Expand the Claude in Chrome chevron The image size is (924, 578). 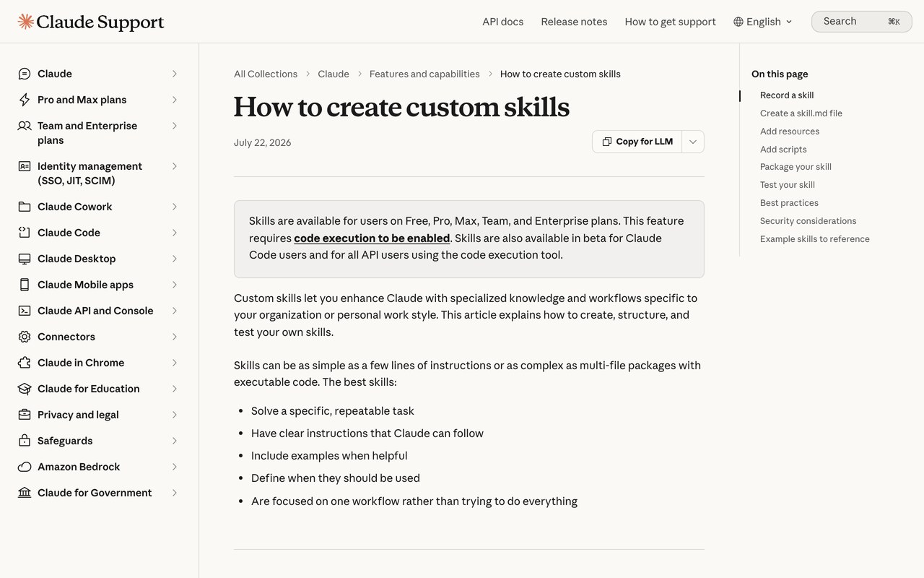tap(175, 363)
